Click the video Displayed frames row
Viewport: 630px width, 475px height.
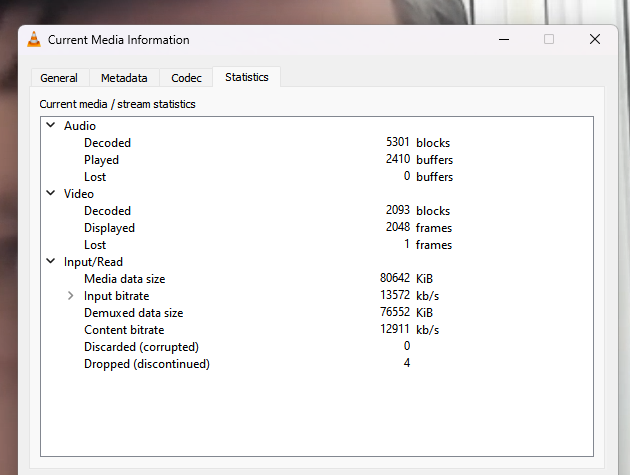pyautogui.click(x=109, y=228)
